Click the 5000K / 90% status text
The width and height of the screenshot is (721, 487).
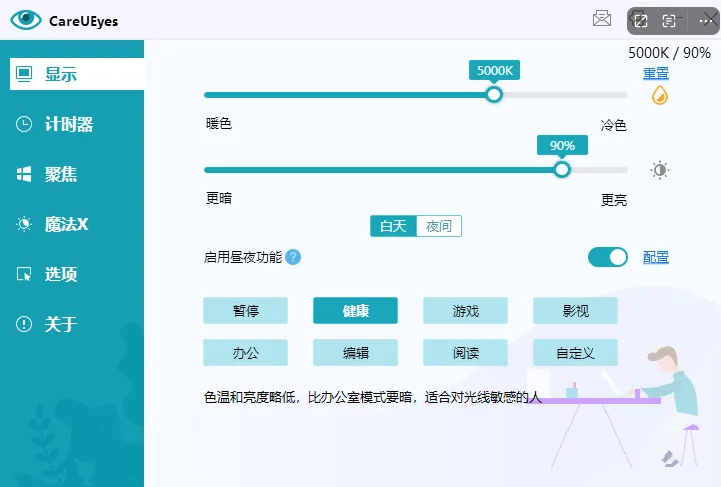point(669,53)
